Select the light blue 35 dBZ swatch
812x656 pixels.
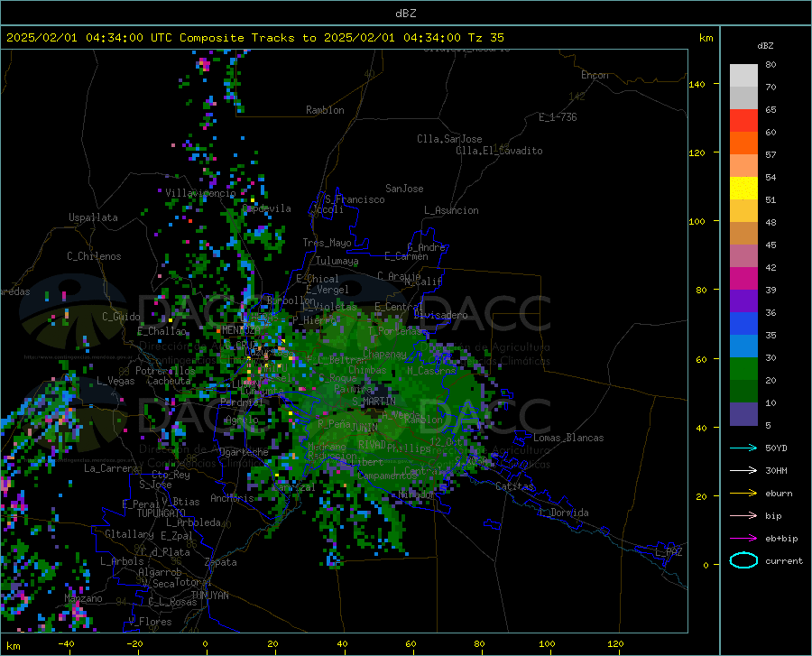pos(743,346)
